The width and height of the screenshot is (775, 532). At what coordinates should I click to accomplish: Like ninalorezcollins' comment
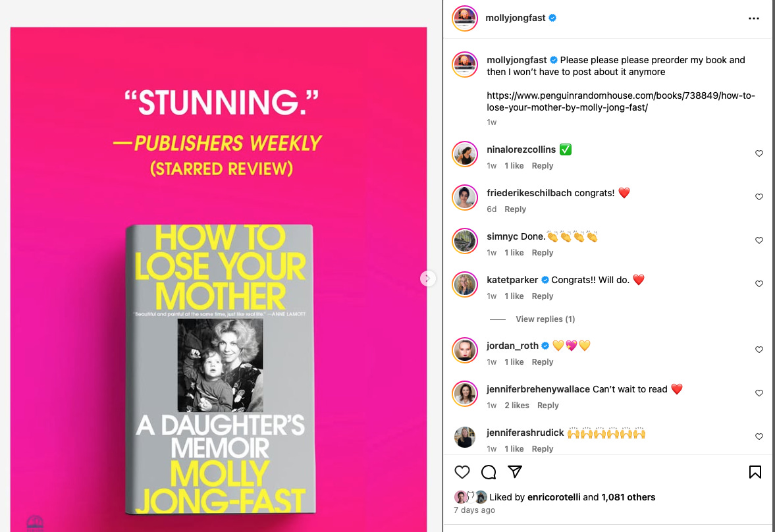coord(759,153)
